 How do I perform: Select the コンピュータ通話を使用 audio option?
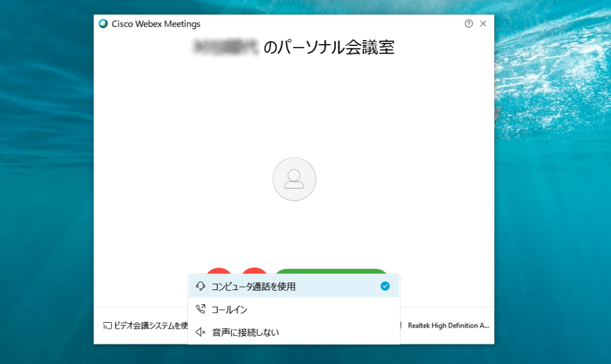(294, 286)
